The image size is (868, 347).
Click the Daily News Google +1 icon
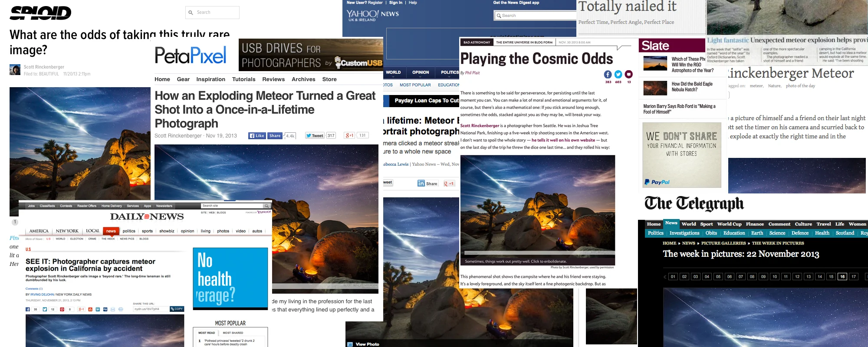tap(81, 309)
